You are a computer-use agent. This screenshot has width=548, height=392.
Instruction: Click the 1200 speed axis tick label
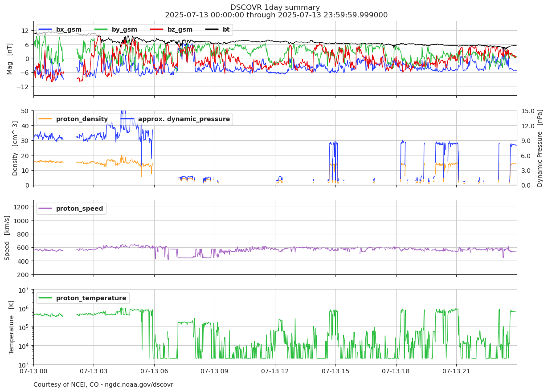(22, 207)
